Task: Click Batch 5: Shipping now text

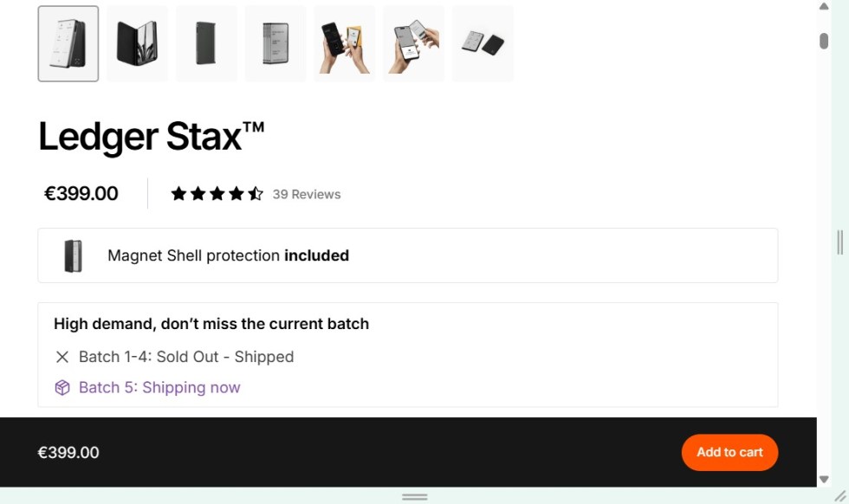Action: pyautogui.click(x=159, y=387)
